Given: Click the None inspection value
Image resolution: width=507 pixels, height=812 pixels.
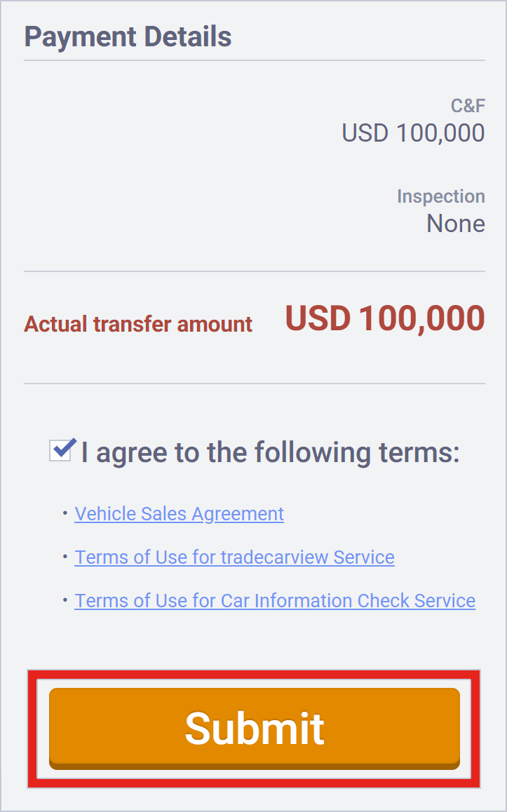Looking at the screenshot, I should click(455, 224).
